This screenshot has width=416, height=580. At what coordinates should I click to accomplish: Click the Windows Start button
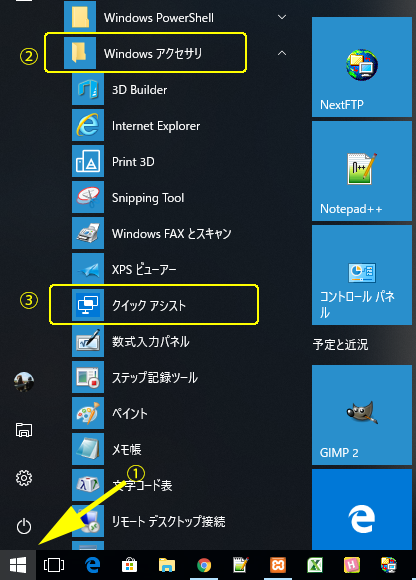pos(18,565)
